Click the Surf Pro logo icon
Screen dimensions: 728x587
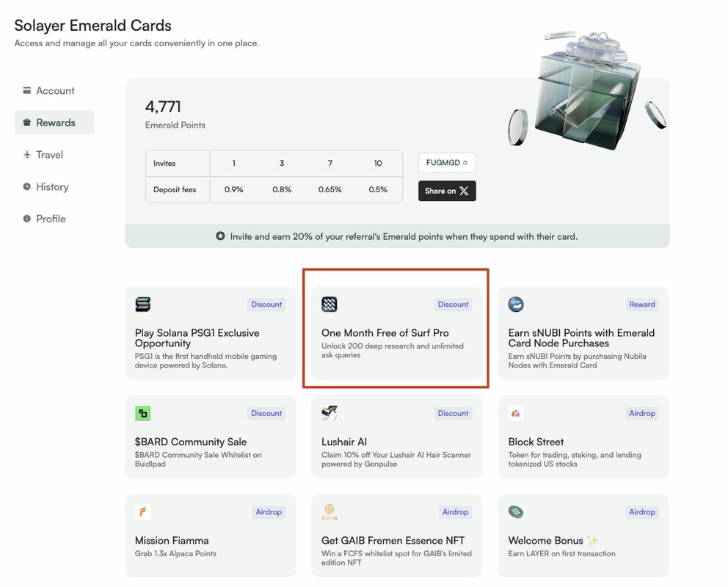click(x=330, y=305)
